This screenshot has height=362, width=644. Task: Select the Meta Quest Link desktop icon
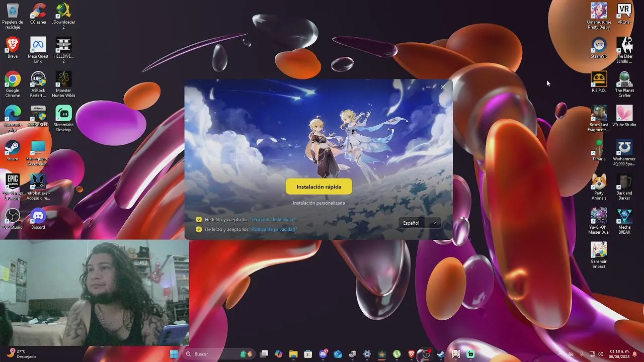pos(38,50)
